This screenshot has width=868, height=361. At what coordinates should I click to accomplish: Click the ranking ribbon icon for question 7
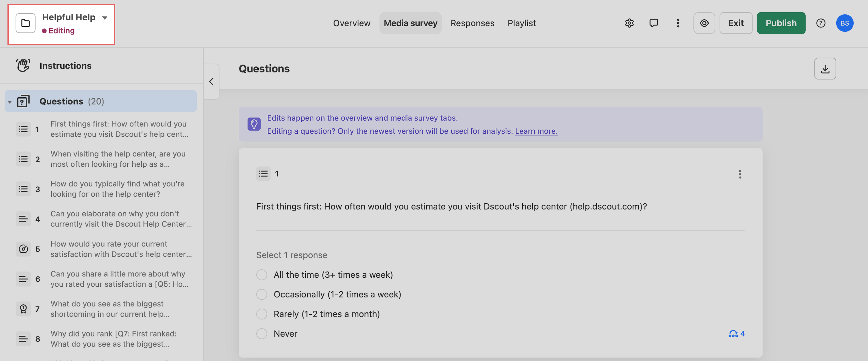pyautogui.click(x=23, y=309)
